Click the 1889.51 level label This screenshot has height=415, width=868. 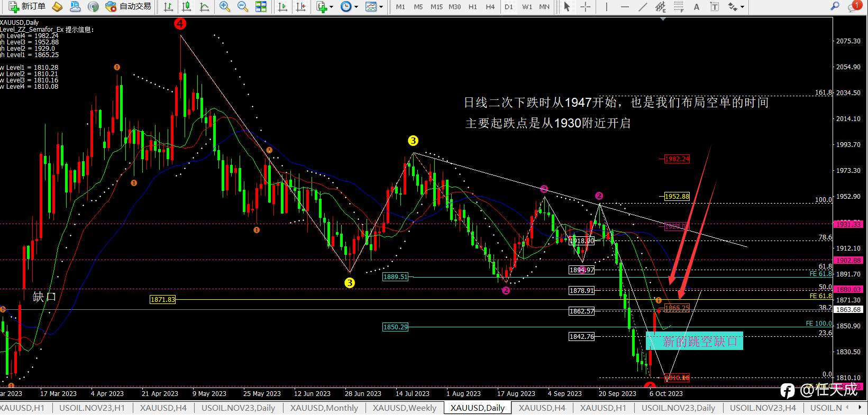pyautogui.click(x=396, y=276)
